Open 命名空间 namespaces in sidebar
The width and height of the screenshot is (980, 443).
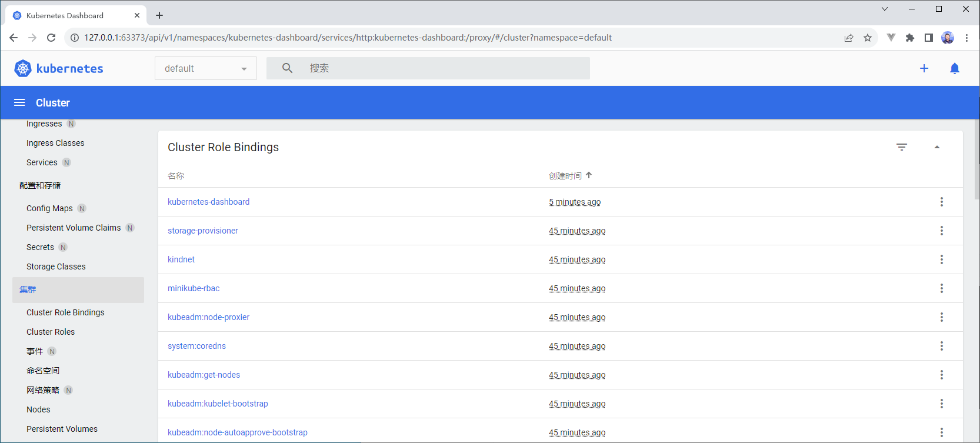(43, 371)
